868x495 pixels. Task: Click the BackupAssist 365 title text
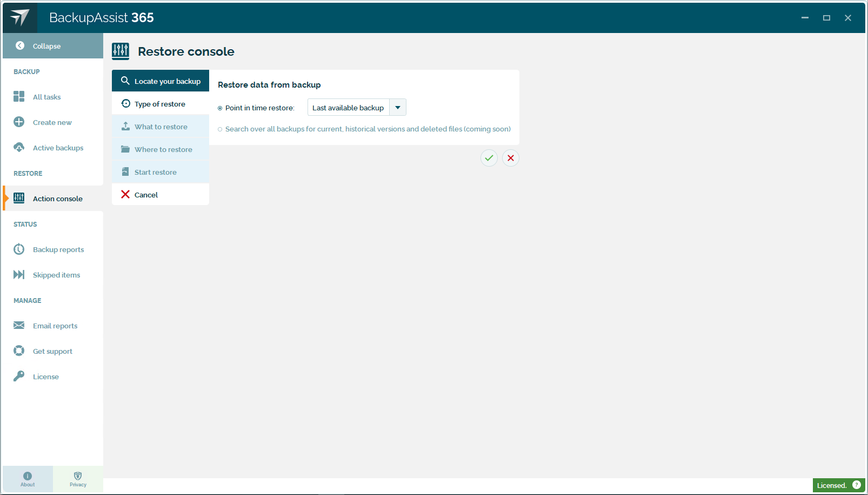coord(102,18)
